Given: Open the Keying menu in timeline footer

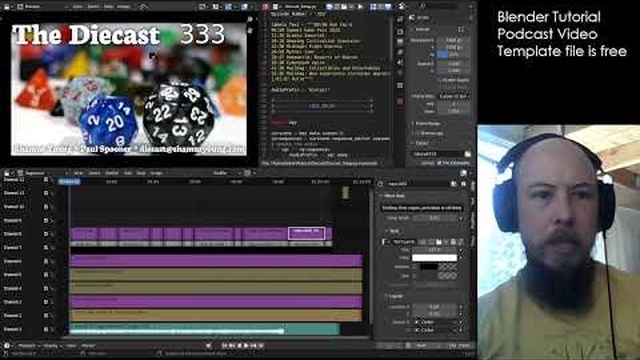Looking at the screenshot, I should click(x=52, y=346).
